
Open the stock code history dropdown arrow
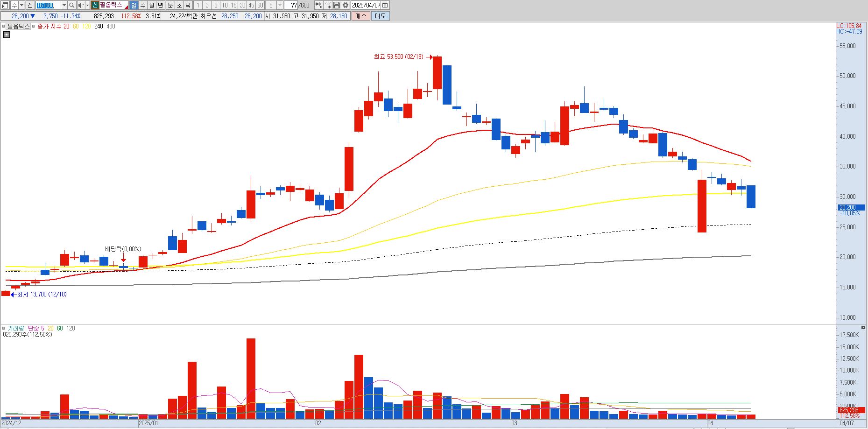pos(64,5)
